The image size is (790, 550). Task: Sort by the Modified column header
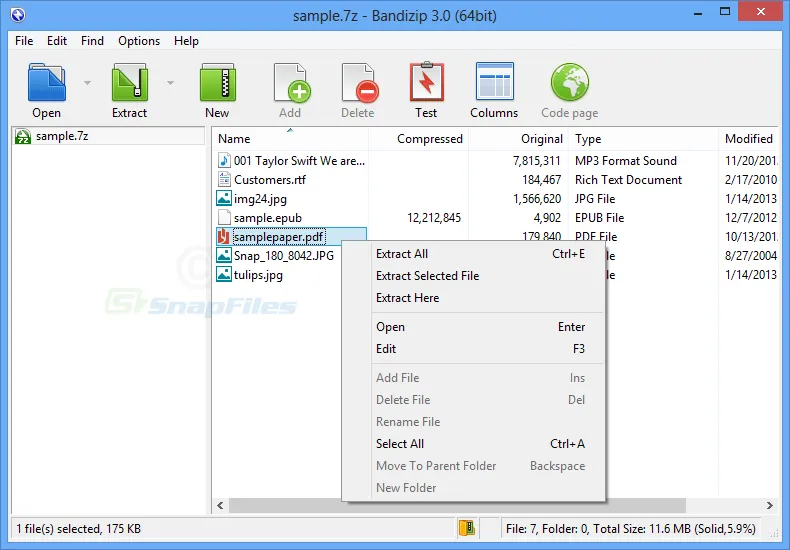click(748, 139)
